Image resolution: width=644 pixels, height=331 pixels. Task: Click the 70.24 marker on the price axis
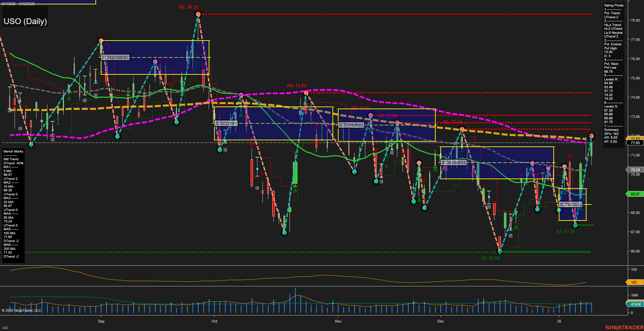click(x=635, y=169)
